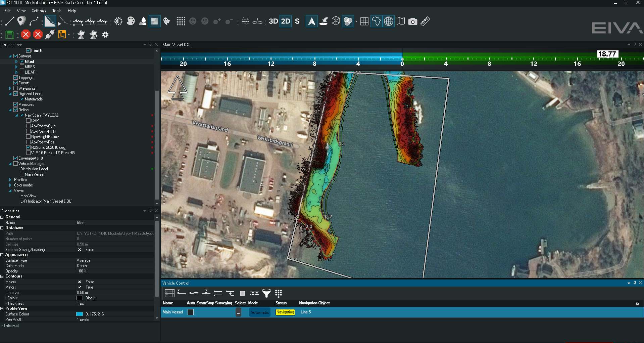Click the camera snapshot icon

412,22
